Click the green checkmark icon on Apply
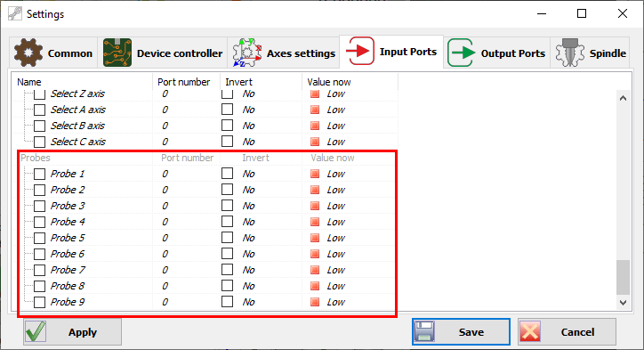644x350 pixels. pos(36,331)
